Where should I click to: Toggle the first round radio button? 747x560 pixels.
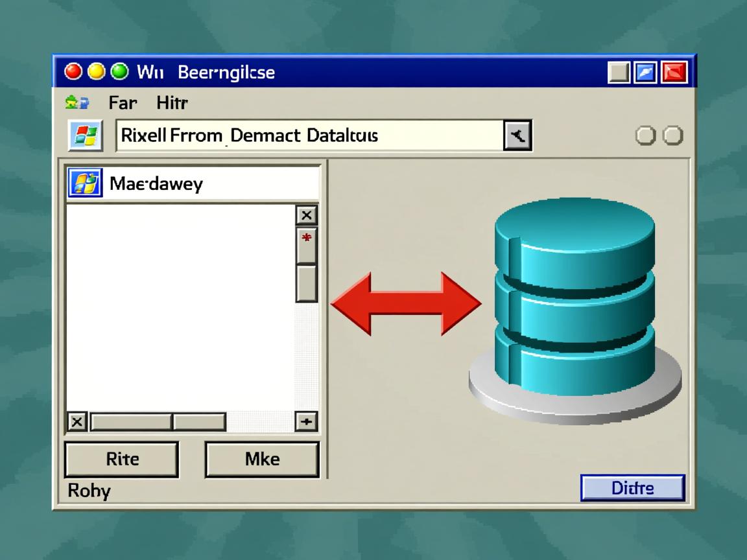coord(645,135)
